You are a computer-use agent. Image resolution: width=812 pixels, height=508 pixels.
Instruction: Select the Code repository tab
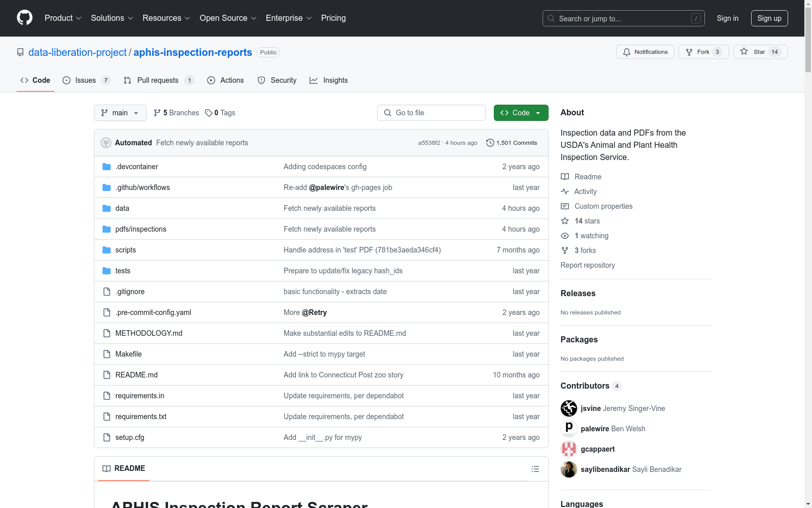pos(36,80)
